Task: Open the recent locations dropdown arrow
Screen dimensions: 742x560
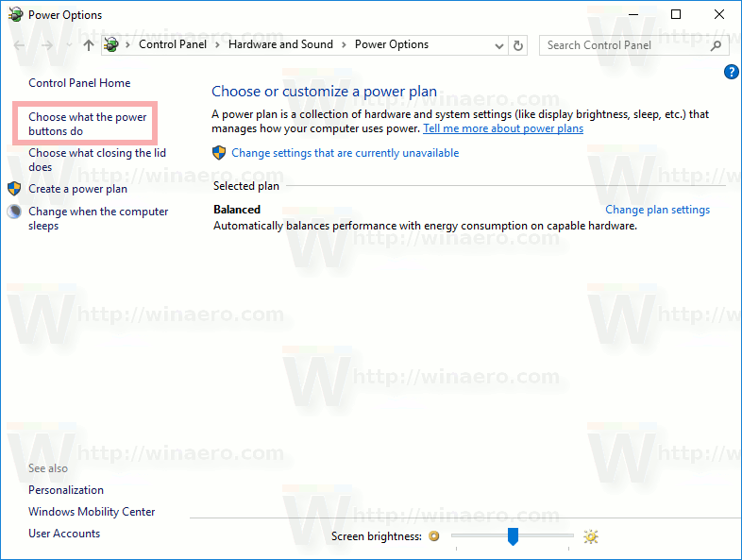Action: [69, 45]
